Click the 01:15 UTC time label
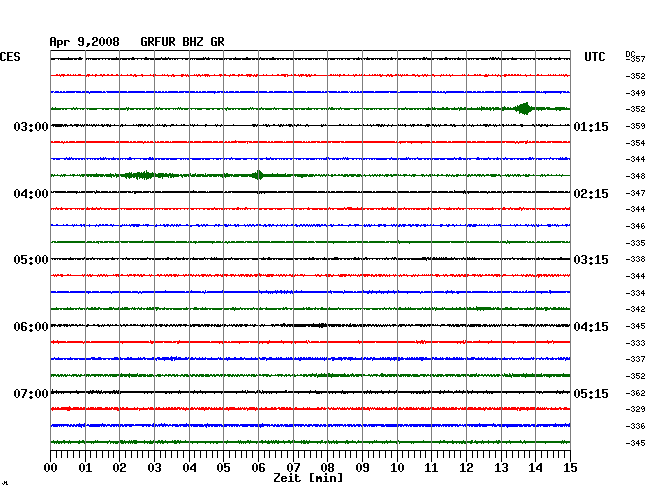650x494 pixels. (x=591, y=127)
